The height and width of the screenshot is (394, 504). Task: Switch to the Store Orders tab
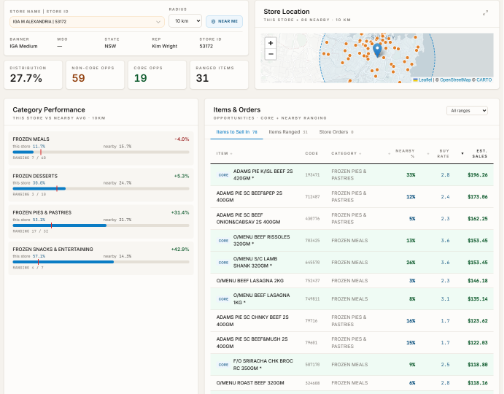pyautogui.click(x=336, y=132)
